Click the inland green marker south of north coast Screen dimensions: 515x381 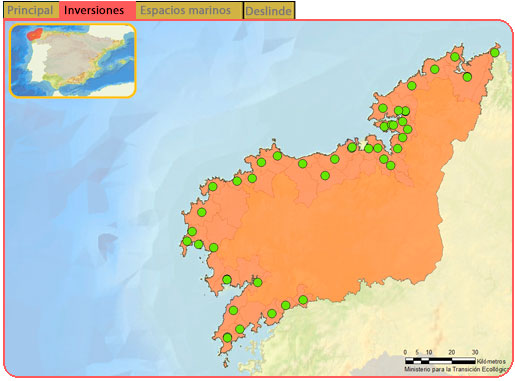pos(325,175)
